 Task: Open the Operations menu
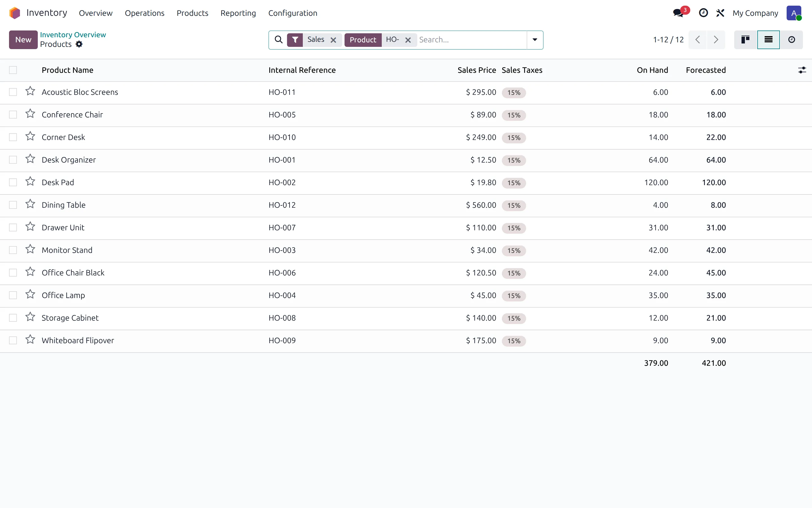(145, 13)
